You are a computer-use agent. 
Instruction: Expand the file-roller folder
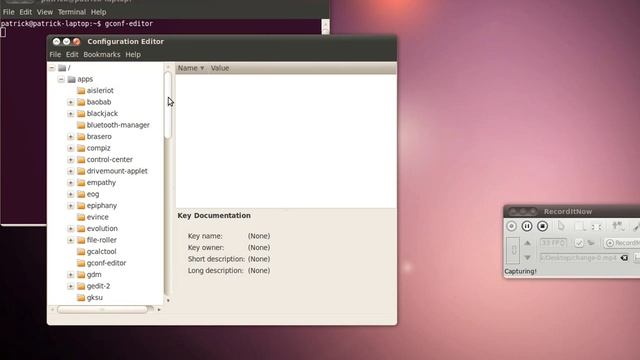pos(71,240)
